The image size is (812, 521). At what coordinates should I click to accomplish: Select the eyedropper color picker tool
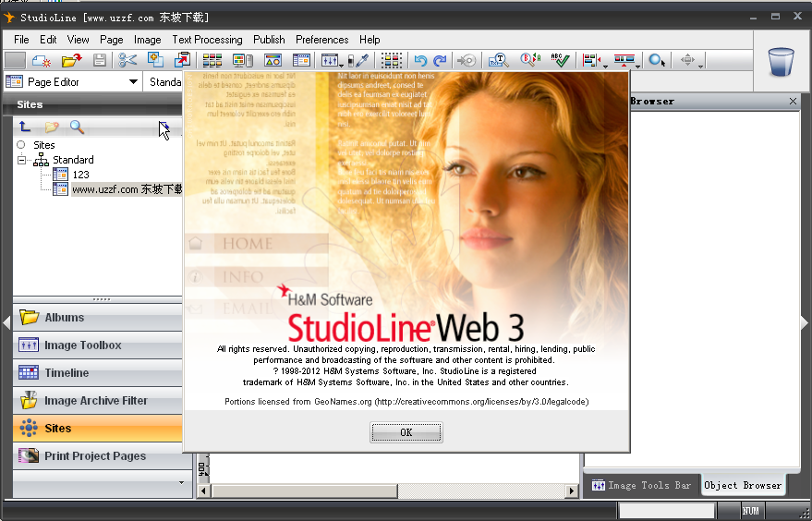pos(362,61)
